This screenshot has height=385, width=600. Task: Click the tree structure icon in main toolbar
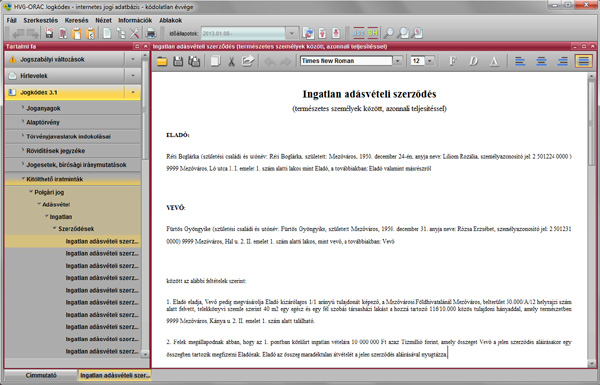[x=121, y=33]
